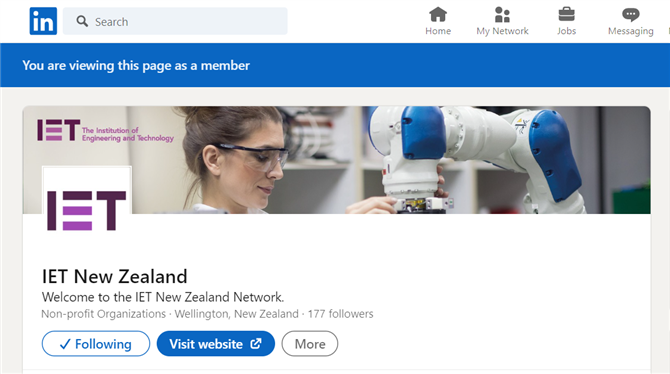Open My Network people icon
670x374 pixels.
502,15
